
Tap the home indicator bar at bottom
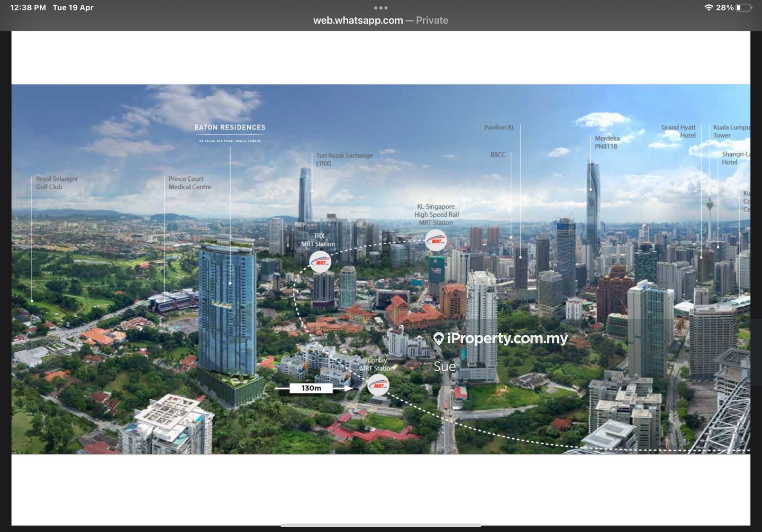(380, 525)
